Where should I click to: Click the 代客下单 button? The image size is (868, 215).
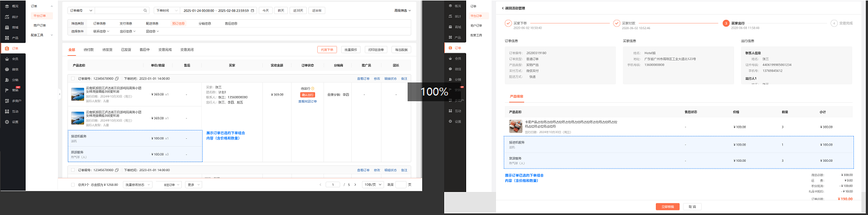(327, 50)
